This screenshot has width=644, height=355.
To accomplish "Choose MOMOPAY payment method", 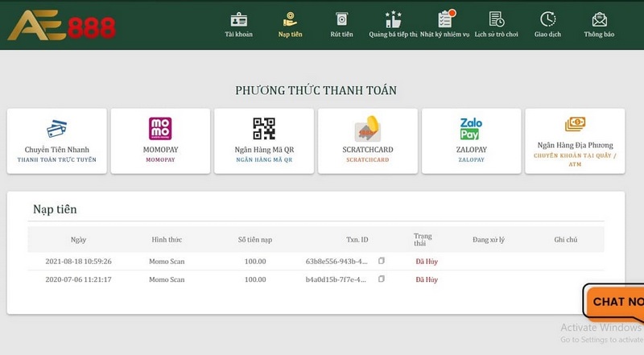I will (160, 140).
